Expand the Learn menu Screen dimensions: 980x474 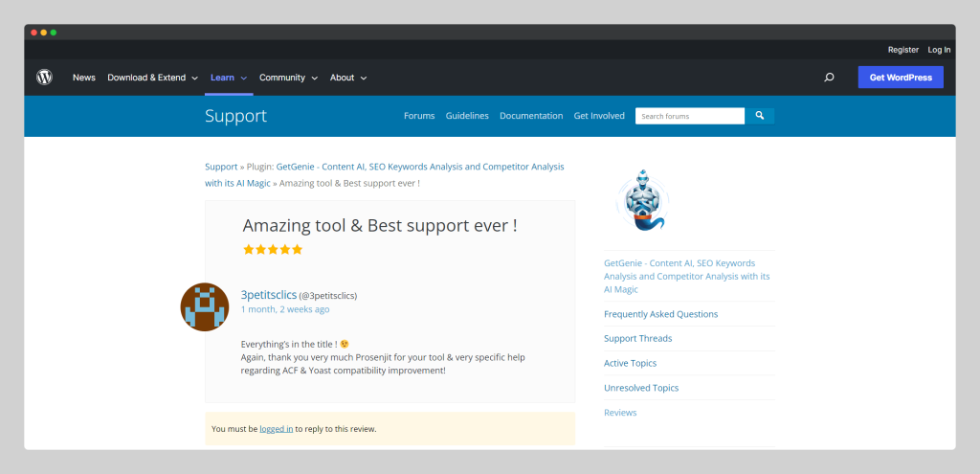tap(229, 78)
